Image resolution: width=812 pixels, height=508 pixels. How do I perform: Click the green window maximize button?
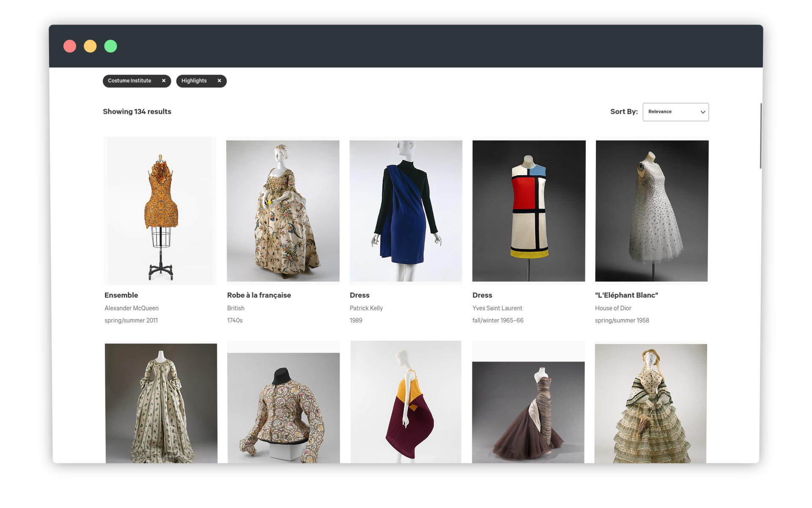[111, 46]
